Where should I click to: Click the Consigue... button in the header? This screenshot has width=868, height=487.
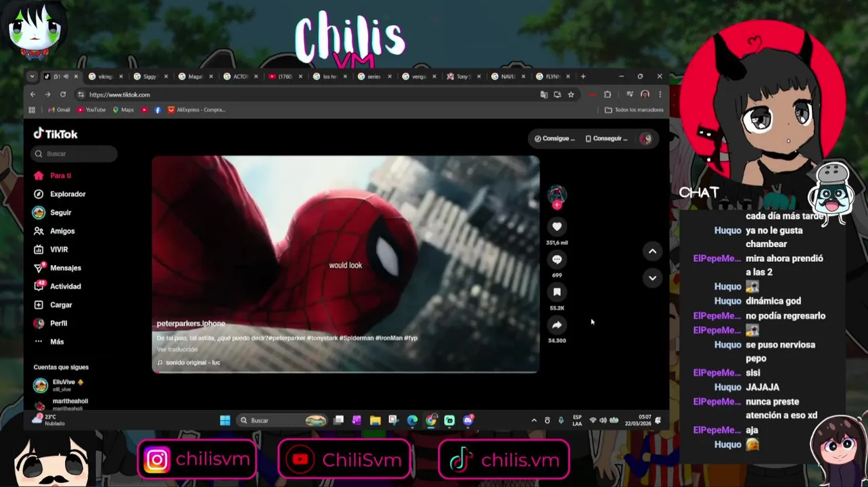tap(555, 139)
